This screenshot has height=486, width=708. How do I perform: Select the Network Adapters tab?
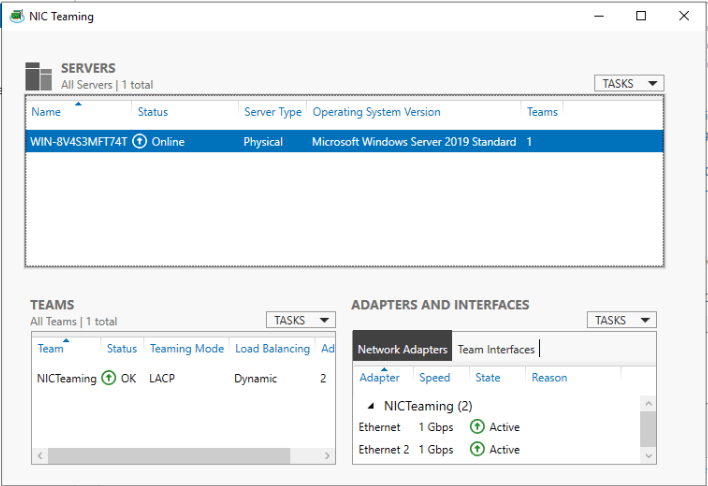402,350
